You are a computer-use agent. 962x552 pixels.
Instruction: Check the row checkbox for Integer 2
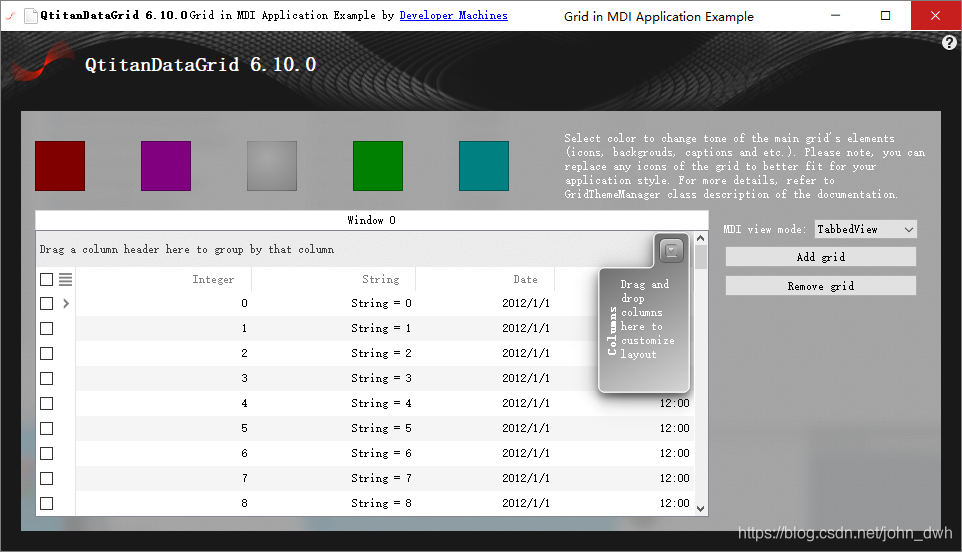47,354
